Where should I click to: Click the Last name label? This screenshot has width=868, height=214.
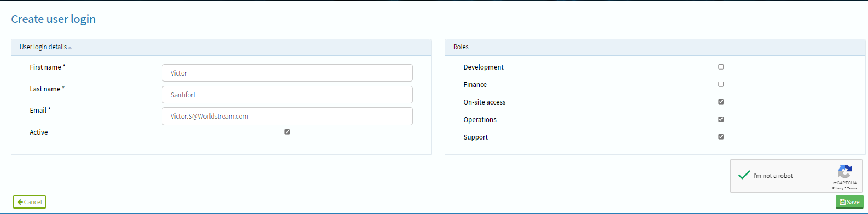pyautogui.click(x=47, y=89)
